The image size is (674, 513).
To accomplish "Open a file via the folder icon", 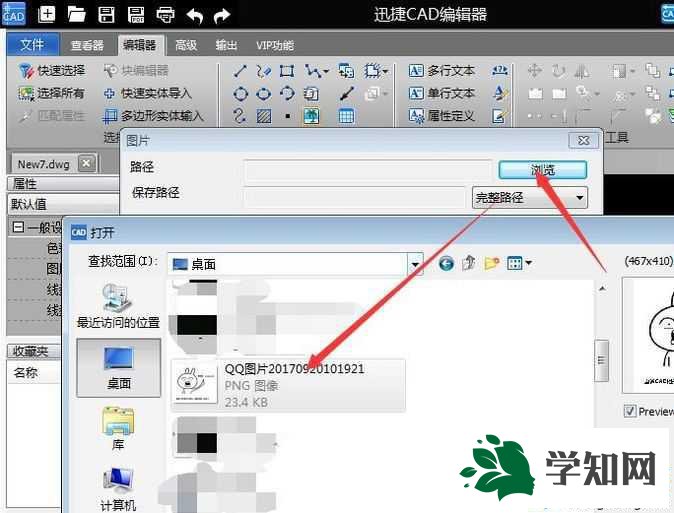I will tap(77, 14).
